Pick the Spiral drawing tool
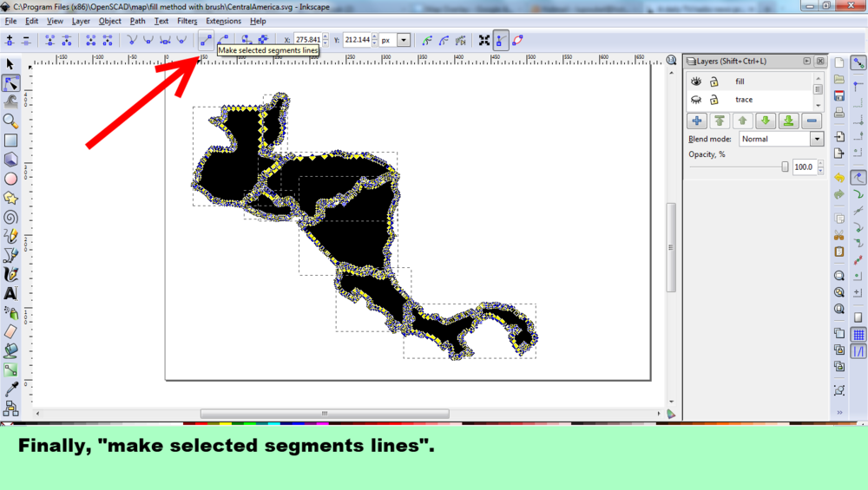The width and height of the screenshot is (868, 490). [x=10, y=217]
